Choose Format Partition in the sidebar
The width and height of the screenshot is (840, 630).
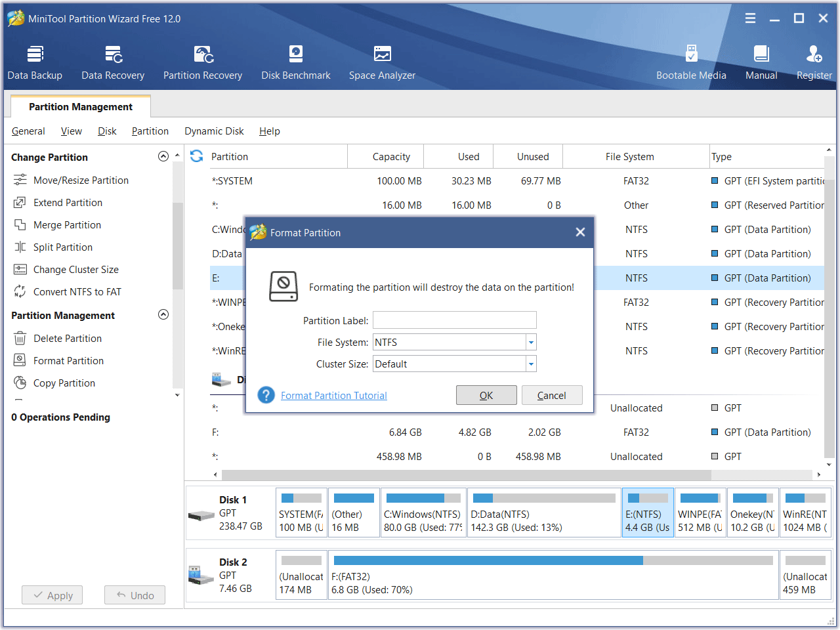tap(58, 360)
